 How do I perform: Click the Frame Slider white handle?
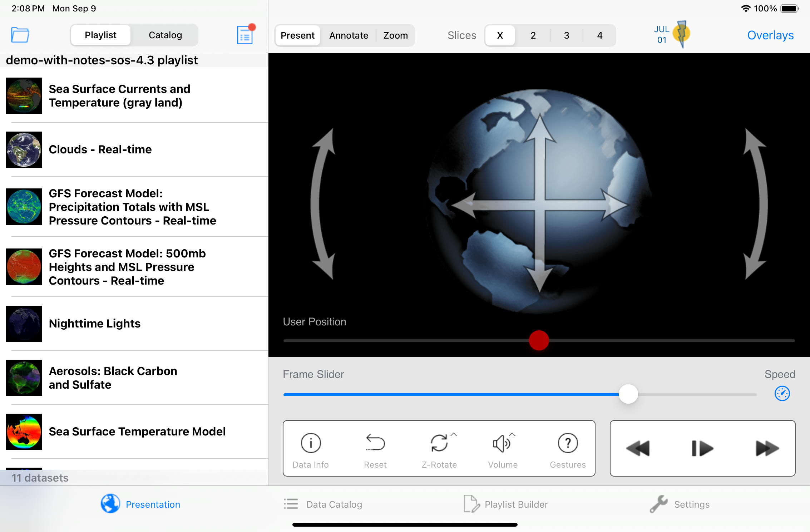click(628, 394)
